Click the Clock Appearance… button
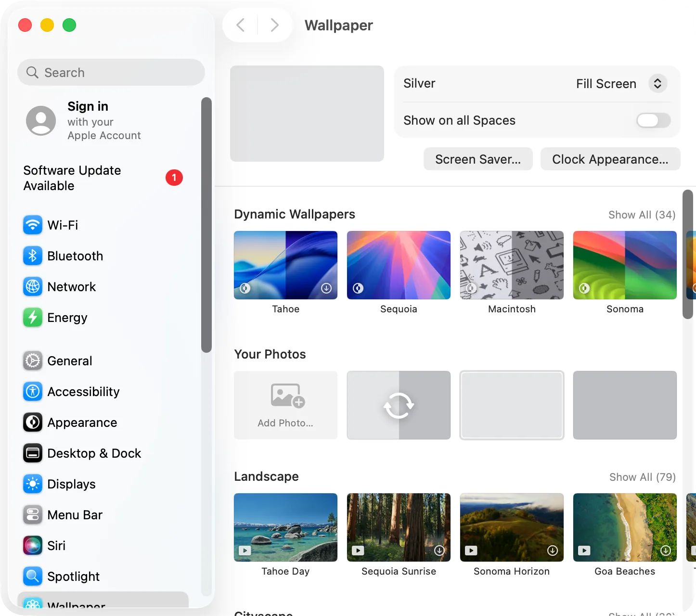Image resolution: width=696 pixels, height=616 pixels. (610, 159)
